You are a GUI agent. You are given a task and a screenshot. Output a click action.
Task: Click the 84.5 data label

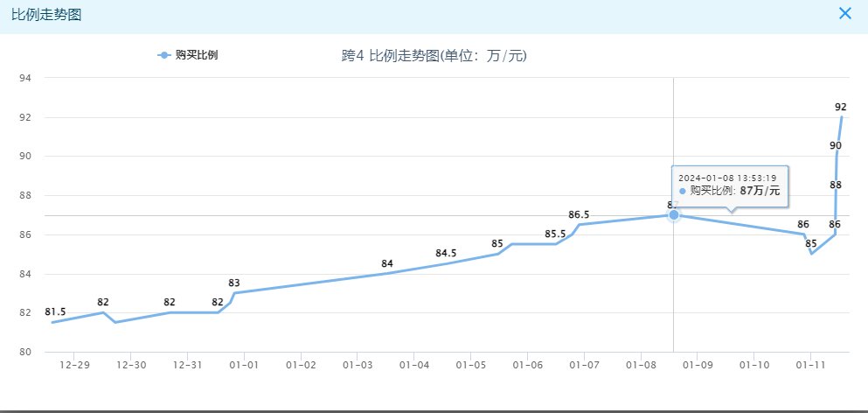click(446, 254)
